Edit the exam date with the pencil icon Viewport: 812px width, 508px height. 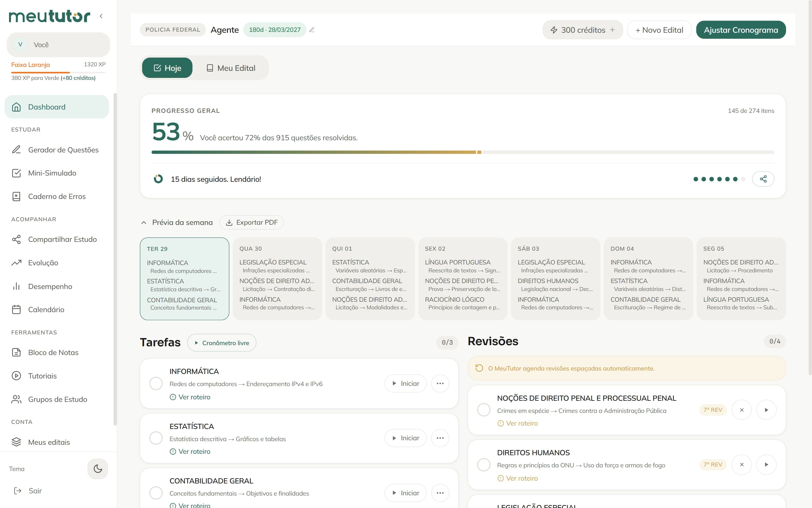pos(312,30)
